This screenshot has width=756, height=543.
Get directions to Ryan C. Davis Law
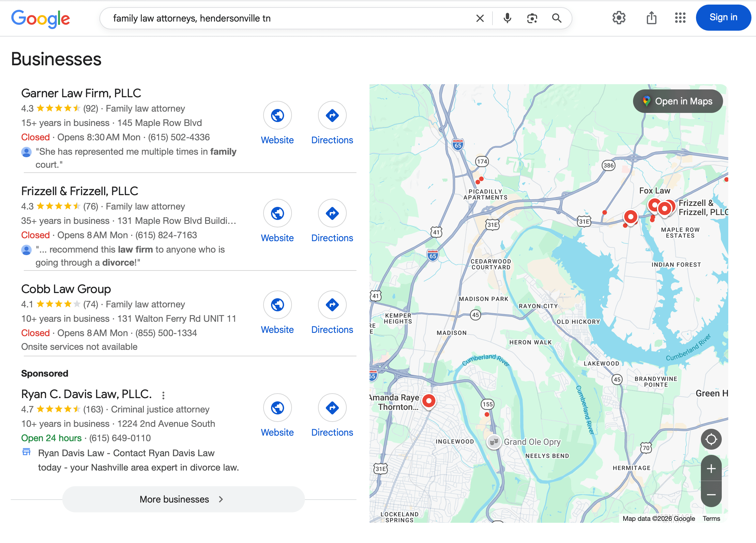coord(332,408)
